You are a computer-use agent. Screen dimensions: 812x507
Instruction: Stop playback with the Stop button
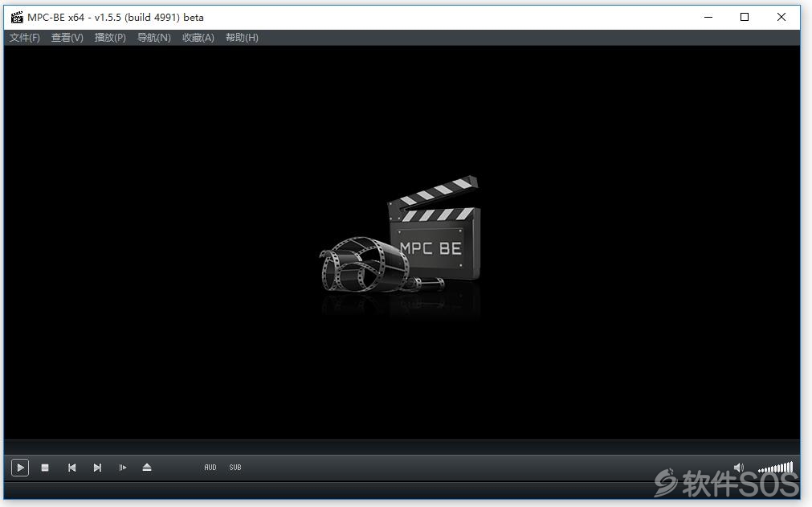click(45, 468)
